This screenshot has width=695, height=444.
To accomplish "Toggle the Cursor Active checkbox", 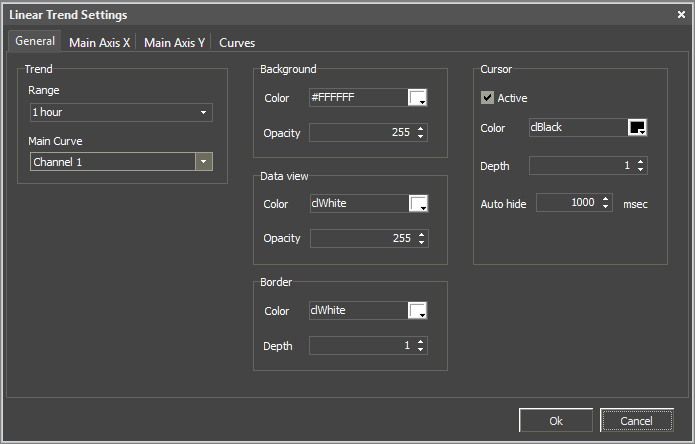I will coord(487,97).
